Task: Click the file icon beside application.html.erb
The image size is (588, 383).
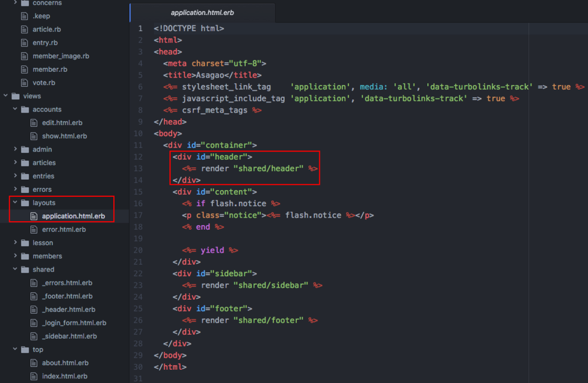Action: (x=34, y=216)
